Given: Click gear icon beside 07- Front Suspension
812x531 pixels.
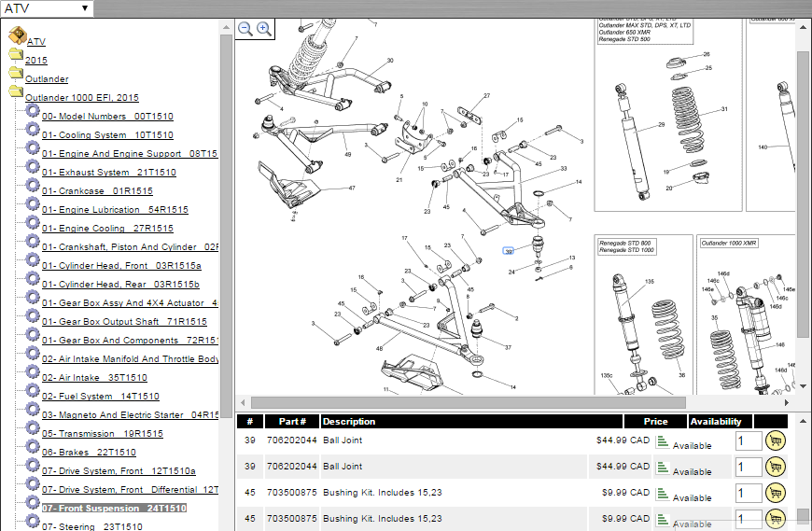Looking at the screenshot, I should click(x=33, y=502).
